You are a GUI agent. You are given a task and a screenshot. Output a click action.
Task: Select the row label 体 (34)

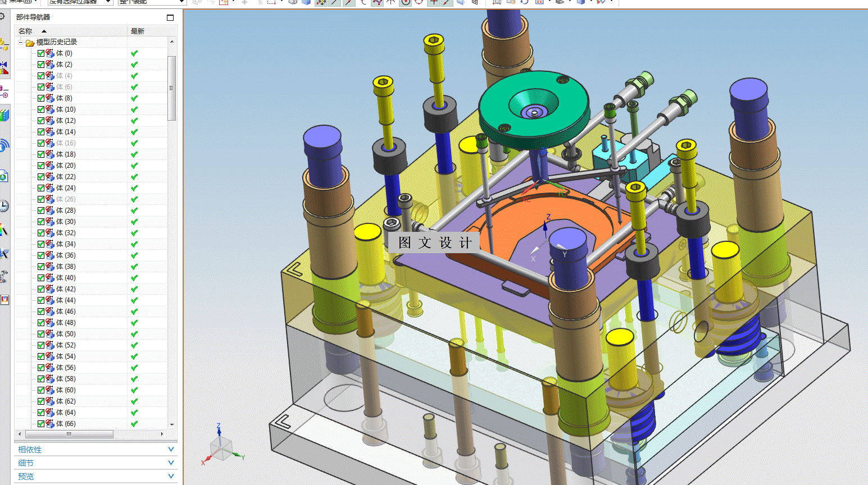pos(66,244)
